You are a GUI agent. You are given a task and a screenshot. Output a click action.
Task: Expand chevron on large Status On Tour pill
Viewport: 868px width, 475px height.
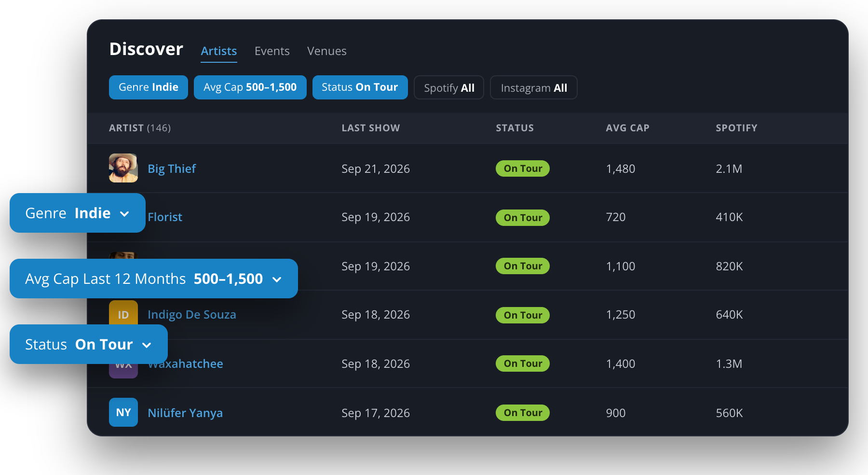[x=147, y=345]
